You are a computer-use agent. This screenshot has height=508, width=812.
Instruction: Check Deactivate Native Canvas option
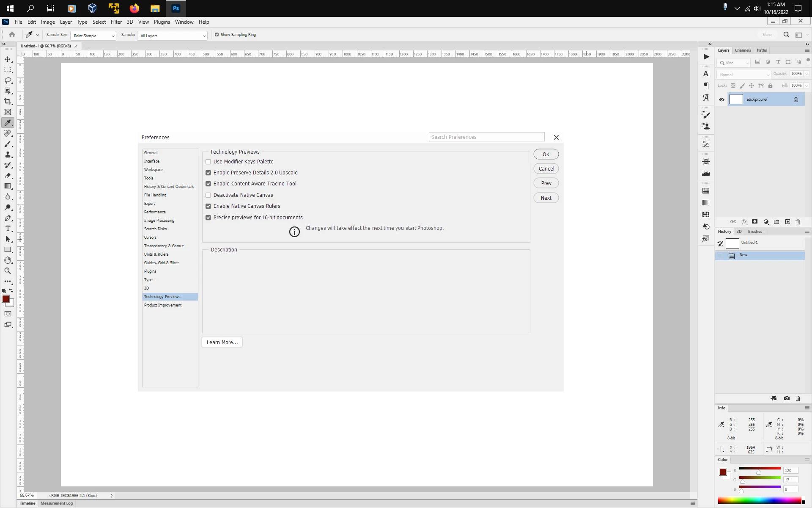point(208,195)
